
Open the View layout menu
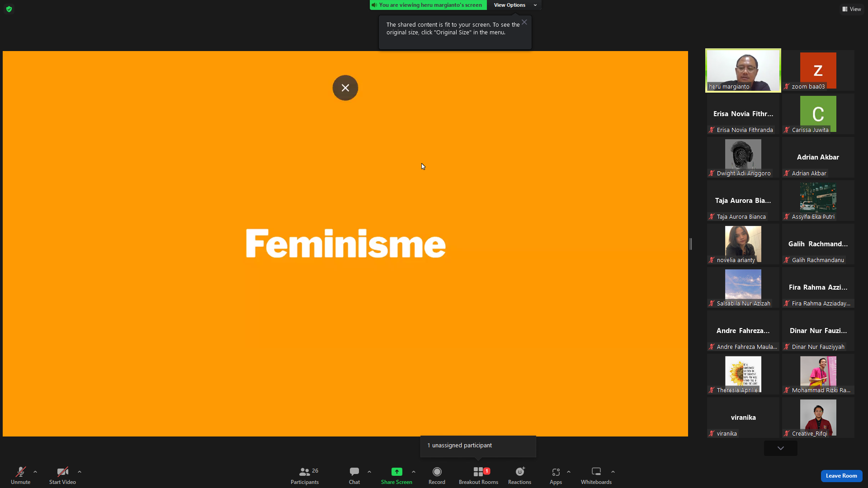pos(852,9)
